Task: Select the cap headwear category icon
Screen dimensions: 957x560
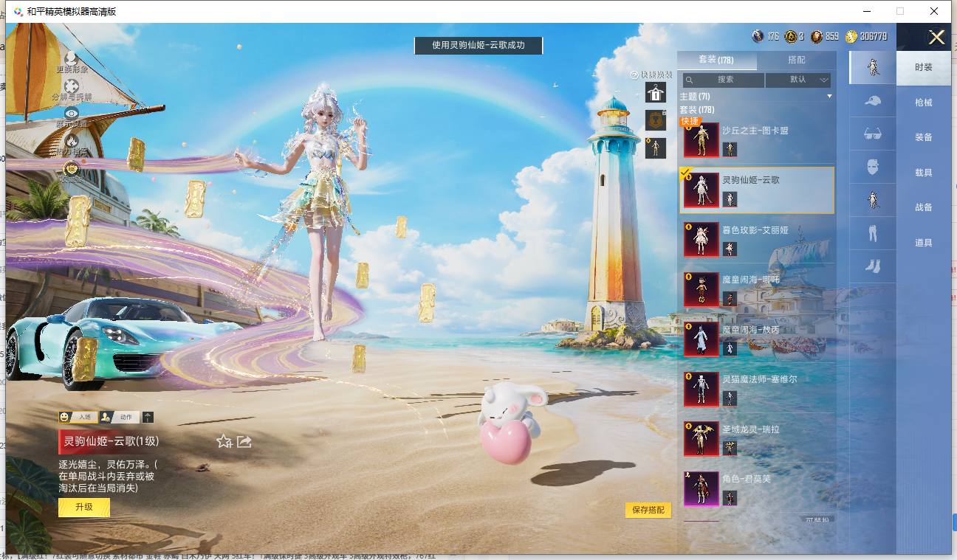Action: click(873, 101)
